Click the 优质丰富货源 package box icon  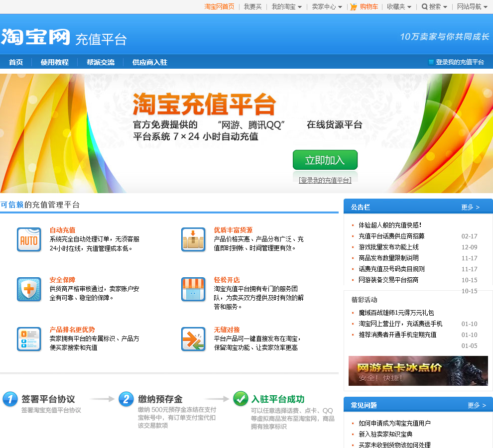click(x=193, y=239)
